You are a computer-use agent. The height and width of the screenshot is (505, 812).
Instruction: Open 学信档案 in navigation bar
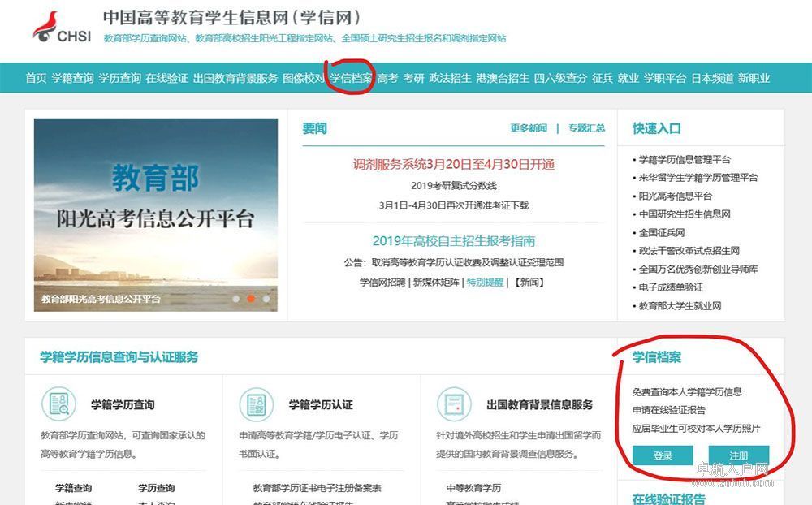coord(351,78)
